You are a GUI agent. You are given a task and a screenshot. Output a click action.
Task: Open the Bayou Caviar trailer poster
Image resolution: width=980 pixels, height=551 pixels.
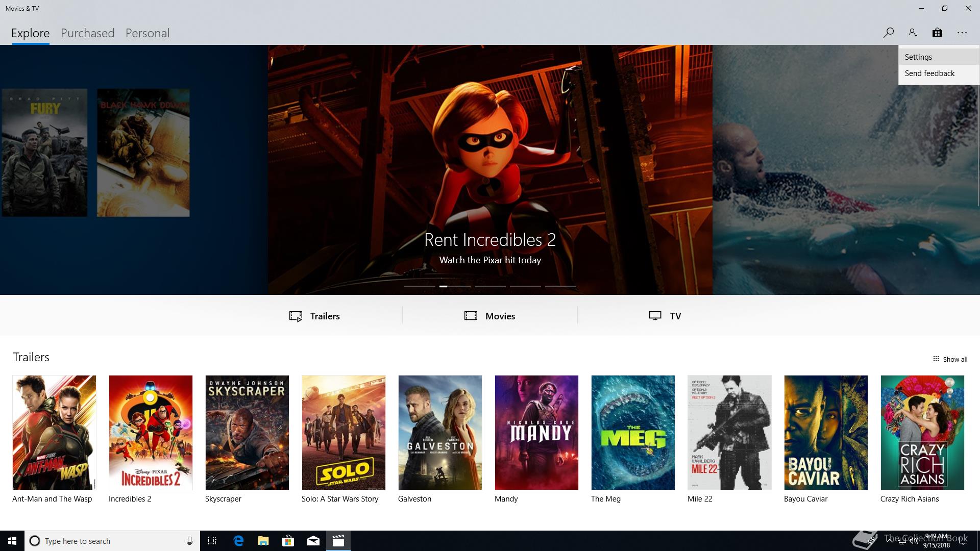(x=826, y=433)
